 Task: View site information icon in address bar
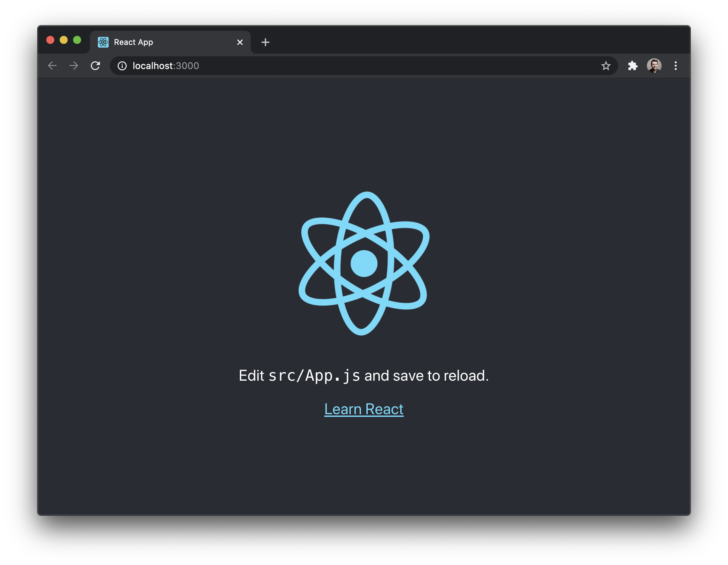(x=122, y=66)
